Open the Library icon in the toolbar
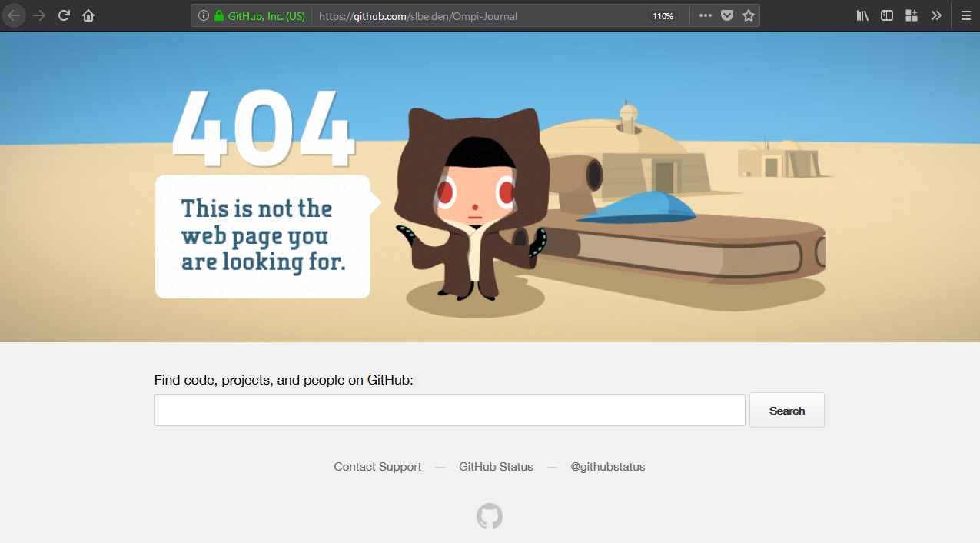The image size is (980, 543). click(862, 15)
